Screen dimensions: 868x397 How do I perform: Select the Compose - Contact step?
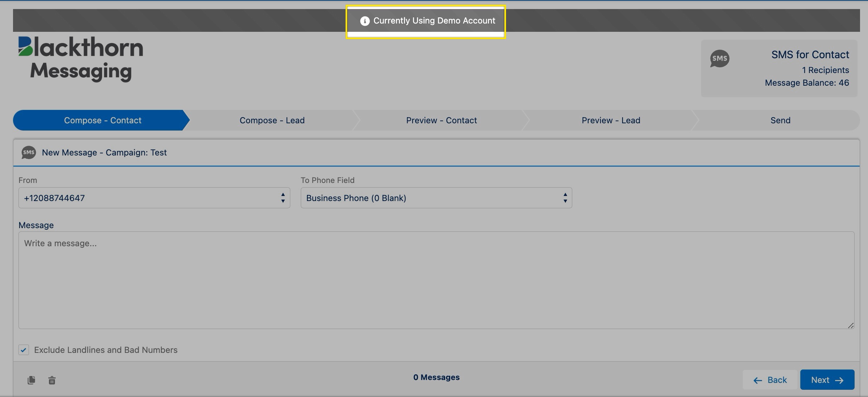(102, 120)
